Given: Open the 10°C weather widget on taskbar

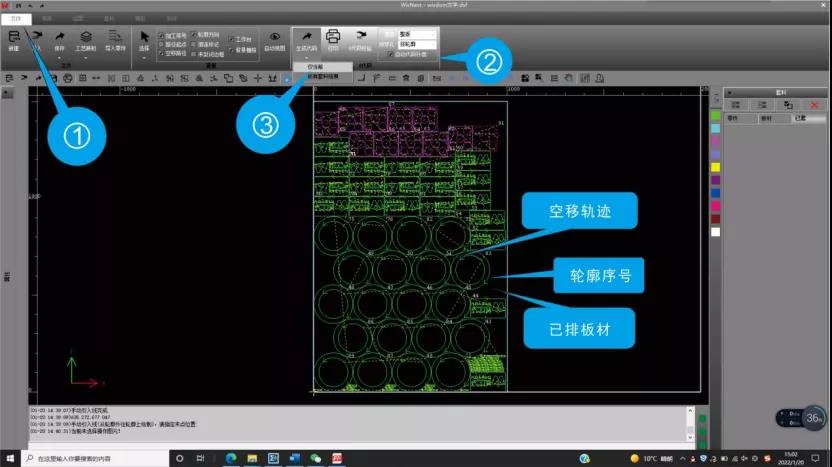Looking at the screenshot, I should [x=652, y=459].
